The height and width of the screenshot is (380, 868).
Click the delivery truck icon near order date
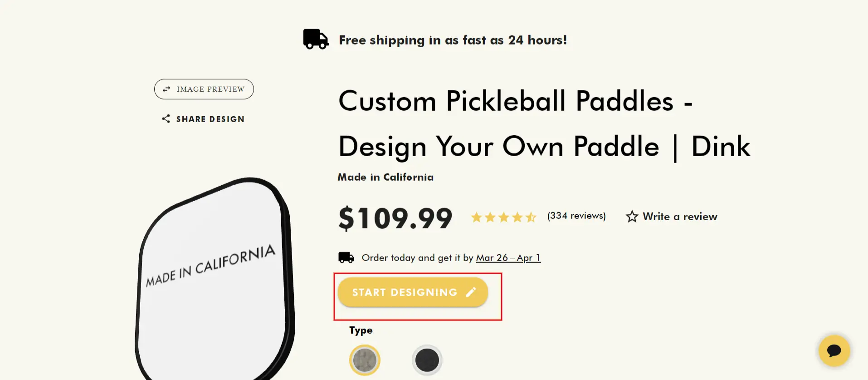(x=346, y=257)
